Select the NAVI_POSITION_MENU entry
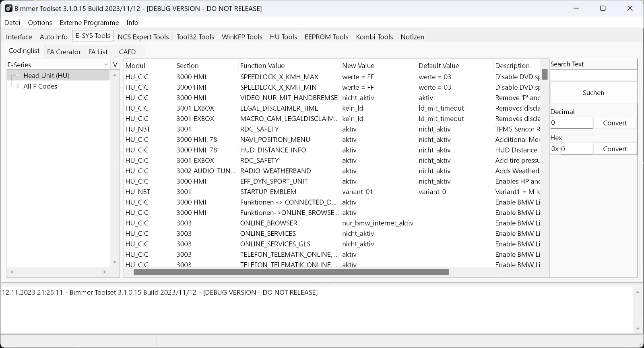 (332, 140)
